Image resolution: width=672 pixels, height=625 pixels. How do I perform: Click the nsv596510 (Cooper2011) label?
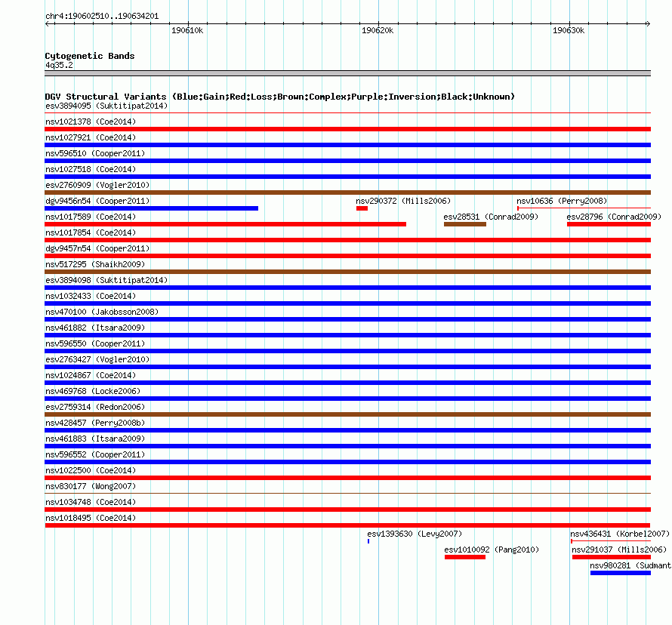[x=95, y=153]
